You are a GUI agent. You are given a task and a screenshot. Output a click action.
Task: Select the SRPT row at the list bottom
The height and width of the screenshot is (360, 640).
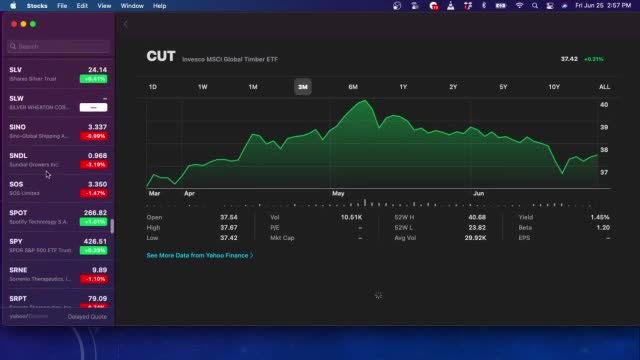click(58, 301)
